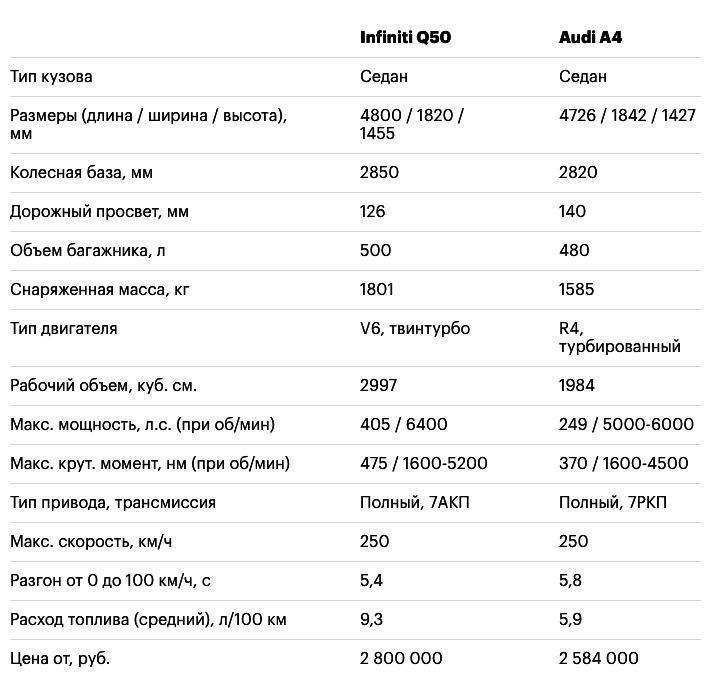Click the power value 405 / 6400
The image size is (719, 687).
(403, 425)
